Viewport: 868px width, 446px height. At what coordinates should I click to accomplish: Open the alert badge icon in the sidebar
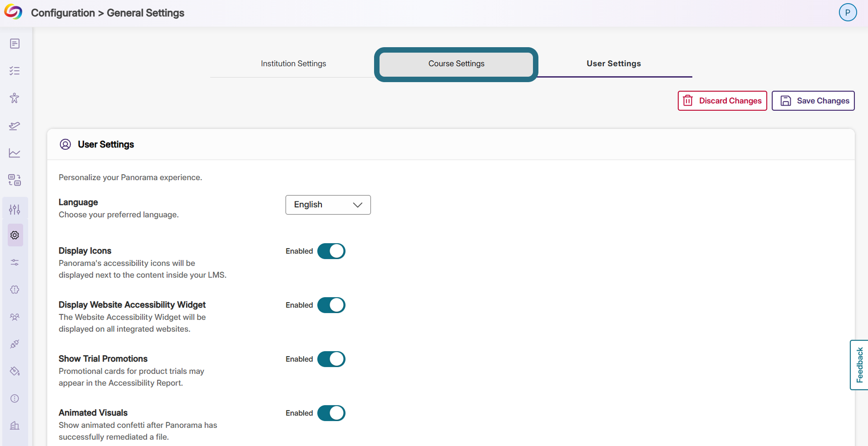(15, 289)
